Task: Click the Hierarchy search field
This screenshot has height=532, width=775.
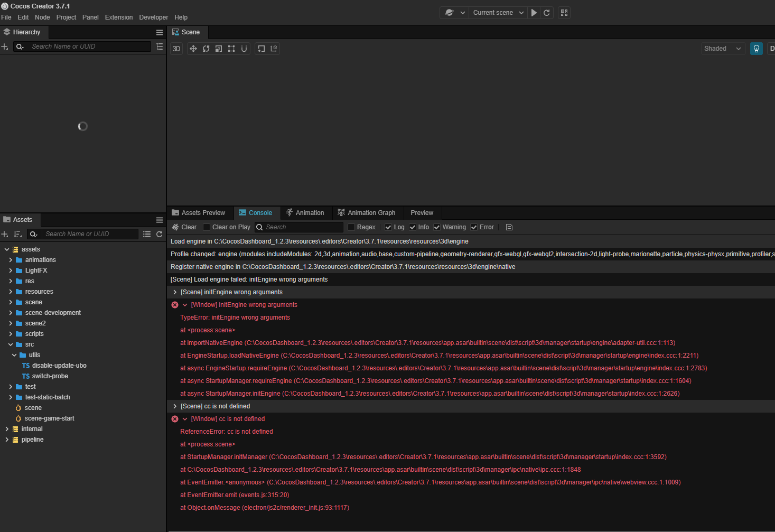Action: (x=90, y=46)
